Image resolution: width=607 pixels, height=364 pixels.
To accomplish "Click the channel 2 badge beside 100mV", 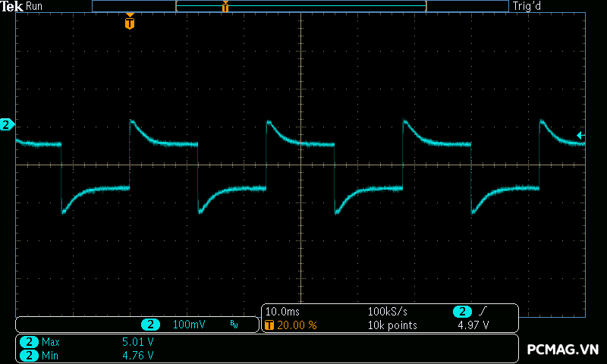I will coord(150,325).
